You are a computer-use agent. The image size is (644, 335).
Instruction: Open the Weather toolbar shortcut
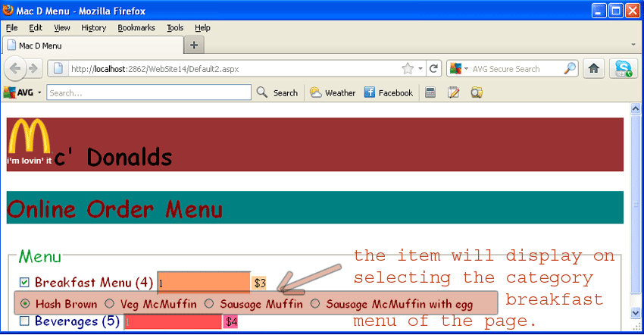[333, 93]
